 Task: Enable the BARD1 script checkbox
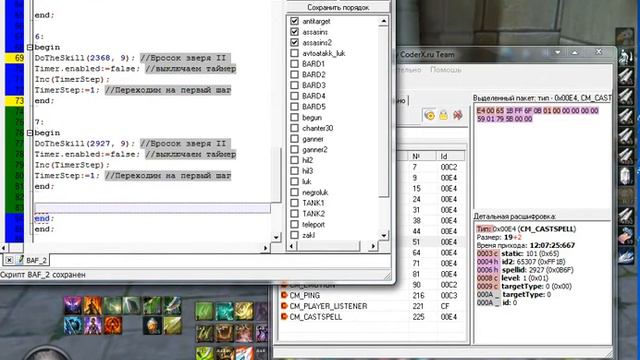tap(294, 64)
